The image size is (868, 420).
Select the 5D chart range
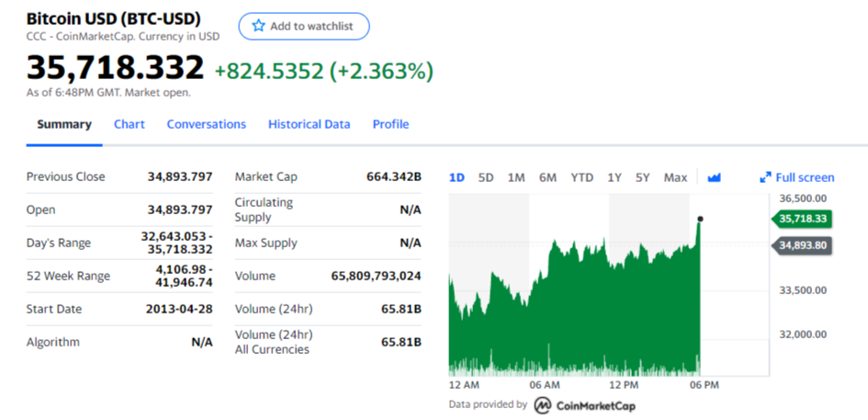486,178
